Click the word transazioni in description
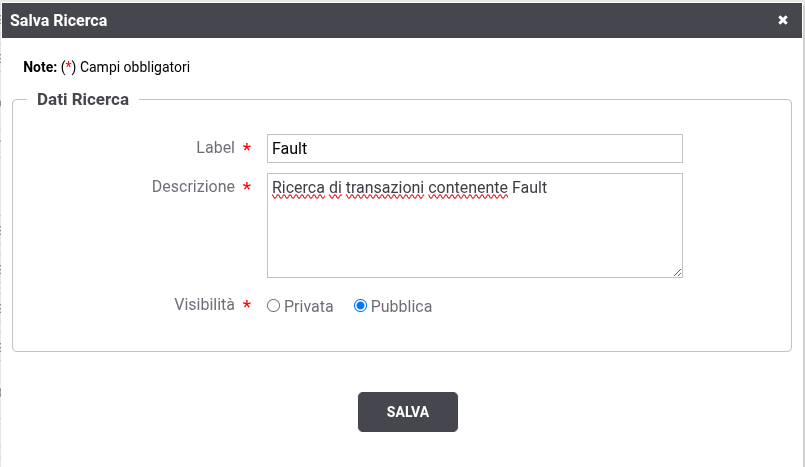The height and width of the screenshot is (467, 805). [x=385, y=188]
